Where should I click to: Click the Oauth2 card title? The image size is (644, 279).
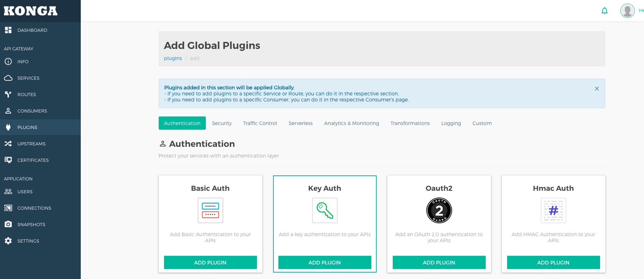[439, 188]
